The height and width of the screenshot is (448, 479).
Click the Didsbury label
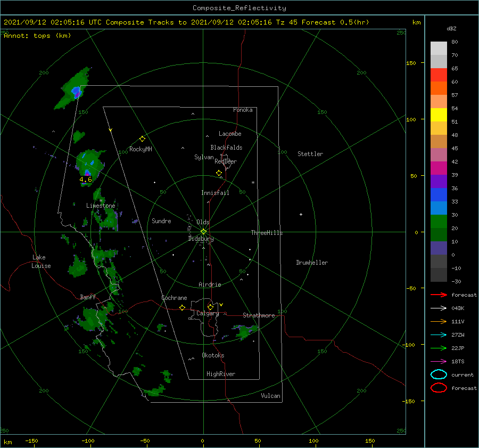[201, 239]
